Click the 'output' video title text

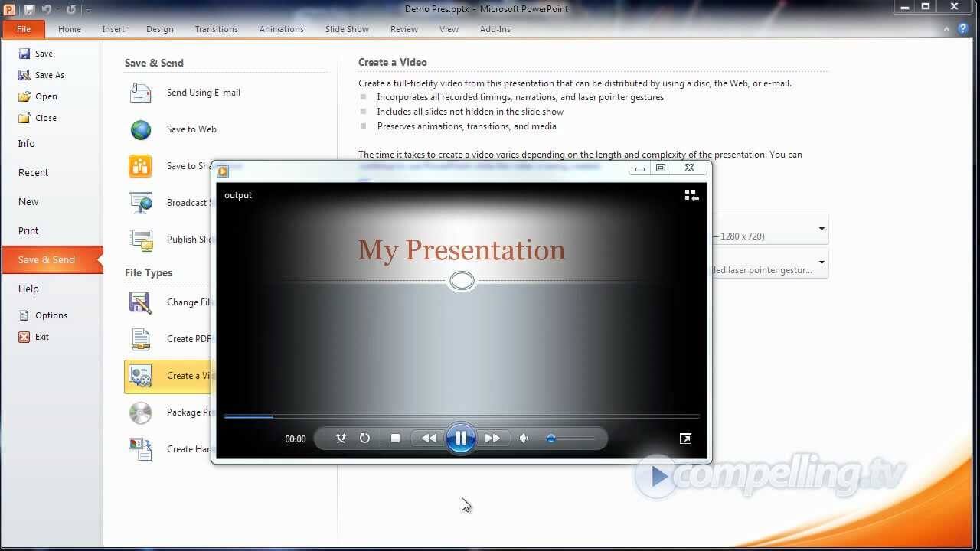238,195
